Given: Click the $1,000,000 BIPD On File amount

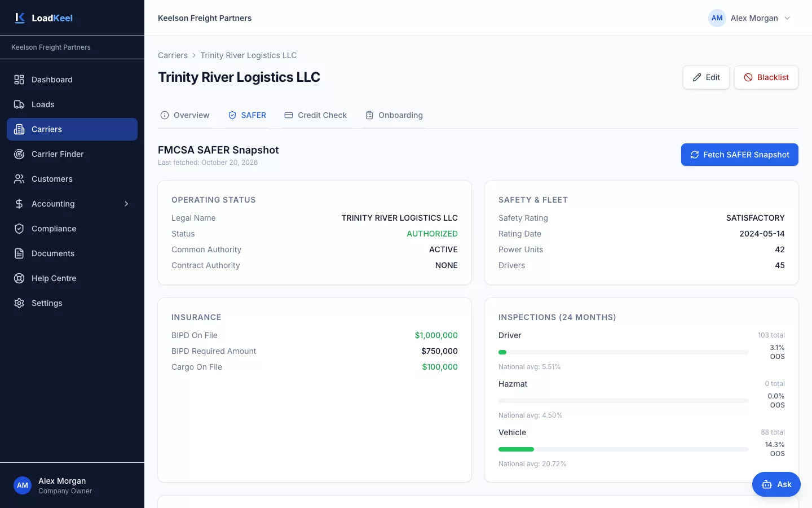Looking at the screenshot, I should point(436,335).
